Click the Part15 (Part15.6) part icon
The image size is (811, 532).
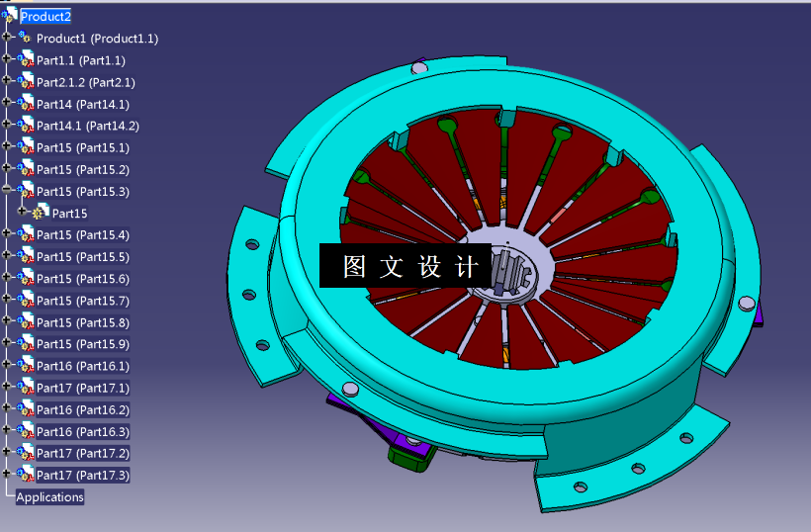26,278
